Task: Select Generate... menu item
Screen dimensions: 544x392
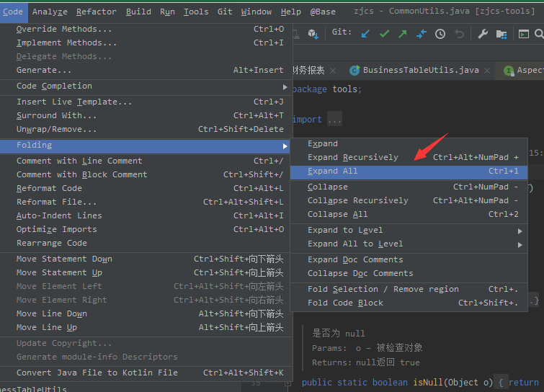Action: [x=146, y=70]
